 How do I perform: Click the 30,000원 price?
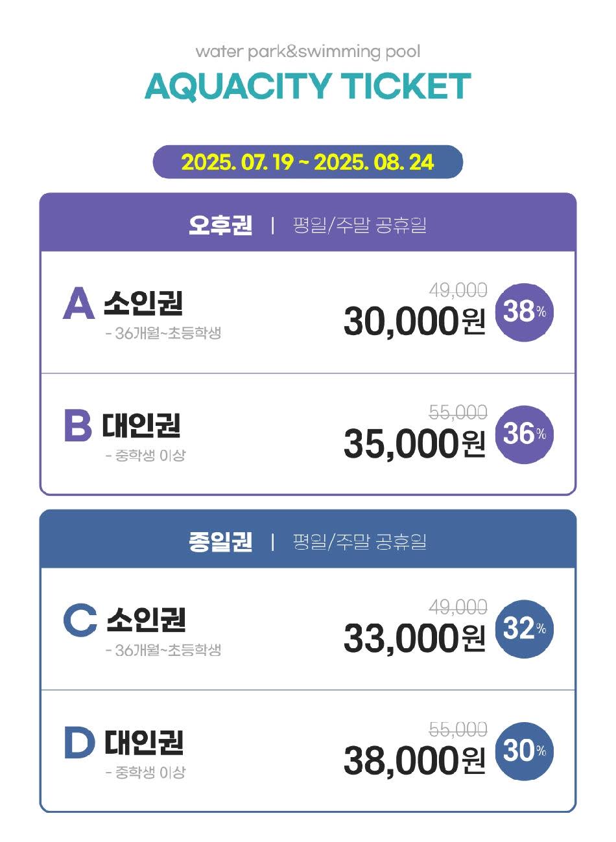pyautogui.click(x=414, y=321)
